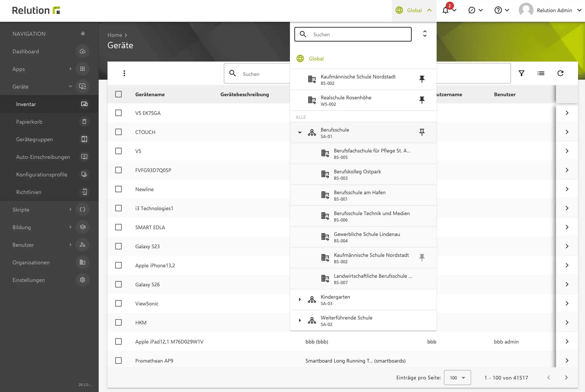Image resolution: width=585 pixels, height=392 pixels.
Task: Open the help question mark icon
Action: click(498, 10)
